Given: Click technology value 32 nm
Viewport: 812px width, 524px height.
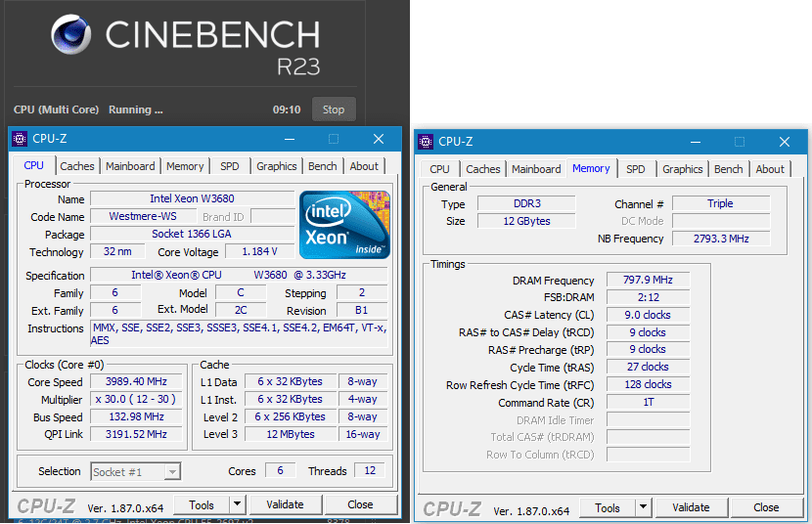Looking at the screenshot, I should pyautogui.click(x=117, y=251).
